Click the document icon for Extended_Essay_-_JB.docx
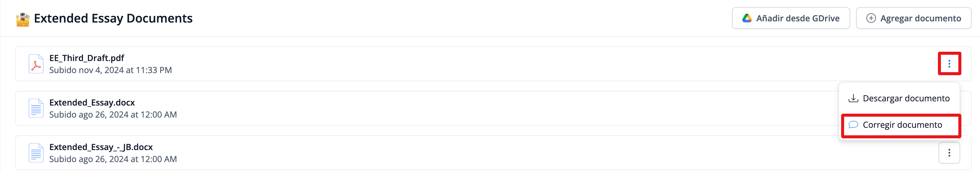 click(36, 153)
